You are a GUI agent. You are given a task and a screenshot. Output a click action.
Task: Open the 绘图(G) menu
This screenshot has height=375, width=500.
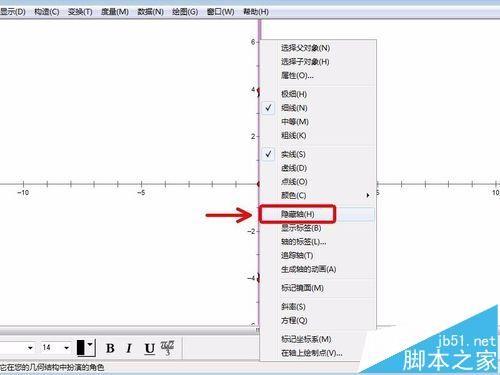coord(185,12)
